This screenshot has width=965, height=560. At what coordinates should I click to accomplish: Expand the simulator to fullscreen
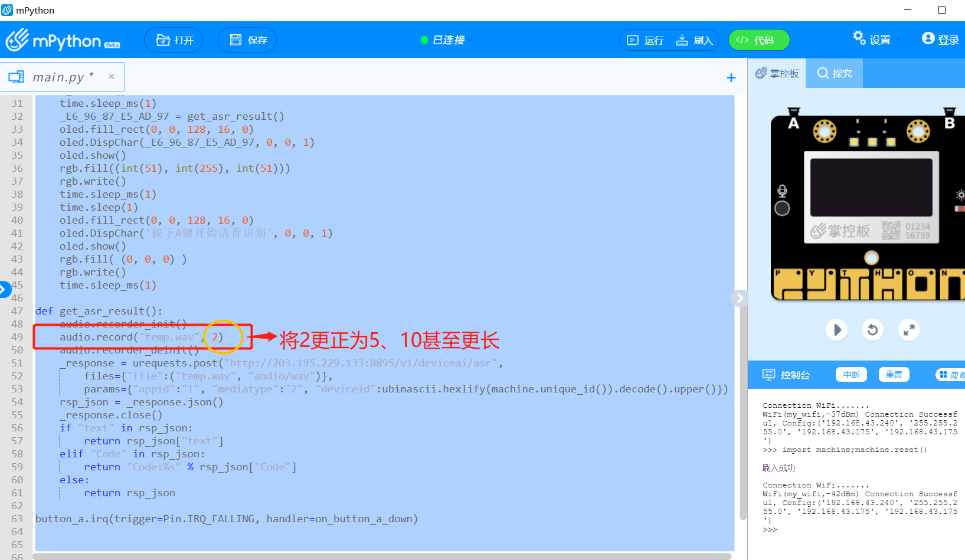pos(909,330)
